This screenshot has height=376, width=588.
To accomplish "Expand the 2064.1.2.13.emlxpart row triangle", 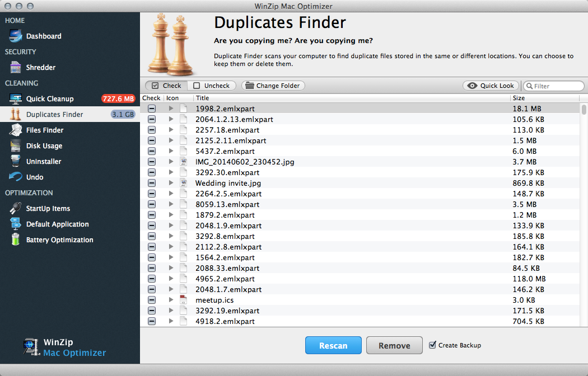I will (x=171, y=119).
